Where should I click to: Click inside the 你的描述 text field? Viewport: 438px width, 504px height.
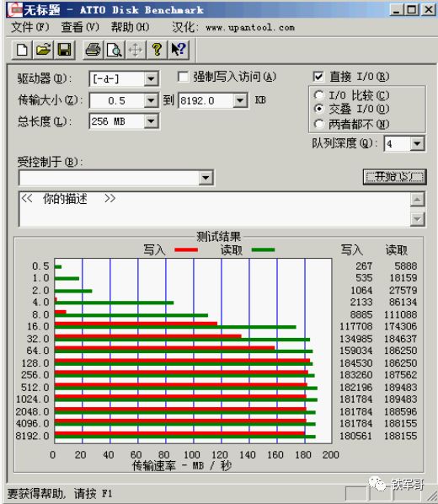[215, 209]
